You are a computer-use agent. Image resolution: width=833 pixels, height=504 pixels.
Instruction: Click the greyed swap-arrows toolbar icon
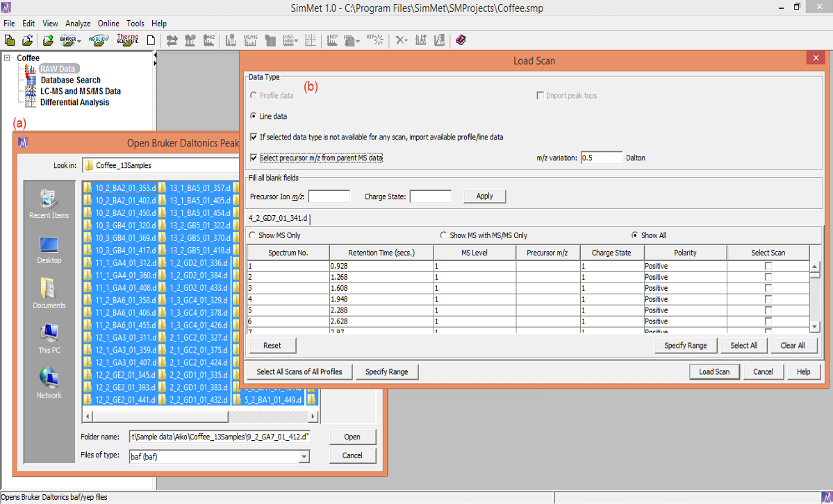point(172,40)
